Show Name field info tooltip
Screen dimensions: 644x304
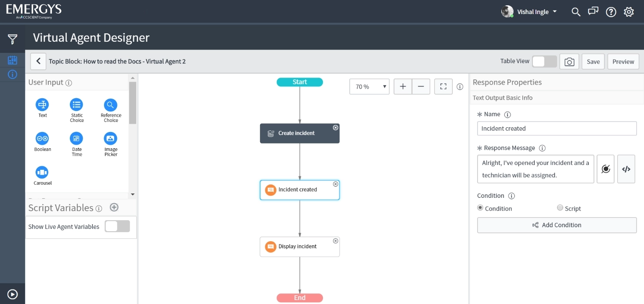[x=507, y=114]
